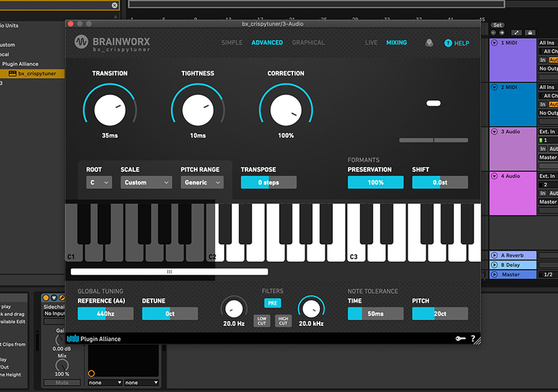Enable the LOW CUT filter
This screenshot has height=392, width=558.
pos(263,320)
